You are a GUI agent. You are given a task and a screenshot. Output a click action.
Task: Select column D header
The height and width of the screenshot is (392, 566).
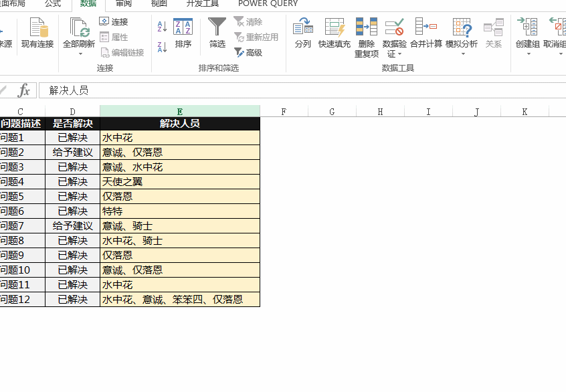72,112
